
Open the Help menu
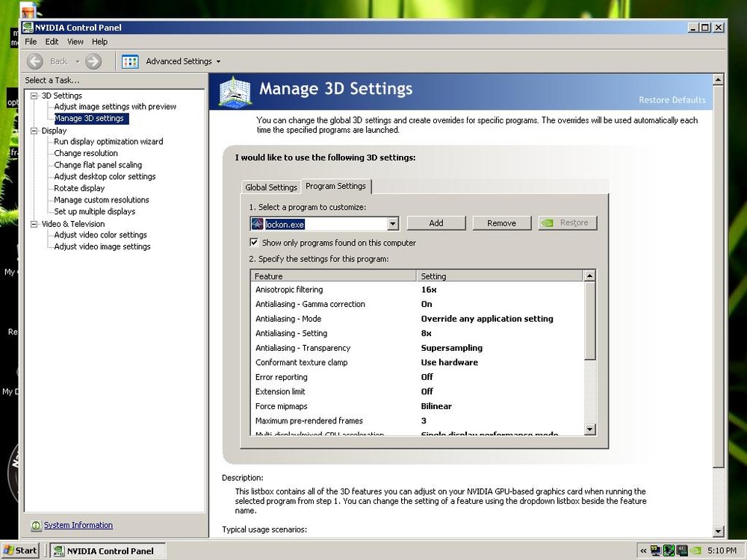pyautogui.click(x=99, y=41)
